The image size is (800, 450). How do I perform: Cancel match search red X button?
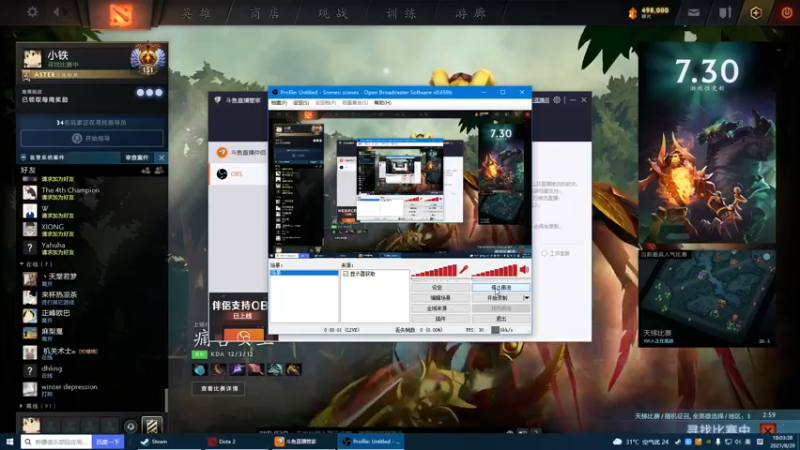(x=767, y=430)
